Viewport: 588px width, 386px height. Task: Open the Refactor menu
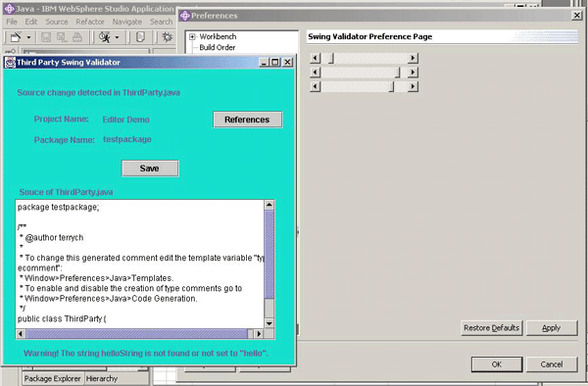90,22
